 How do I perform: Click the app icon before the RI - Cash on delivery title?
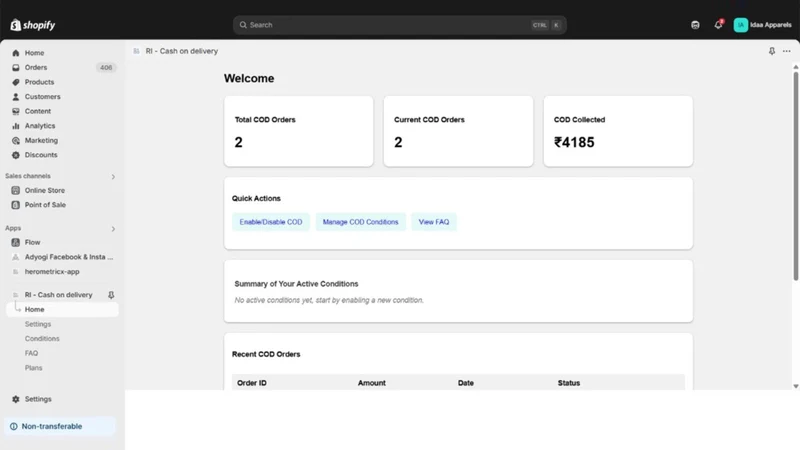coord(136,51)
